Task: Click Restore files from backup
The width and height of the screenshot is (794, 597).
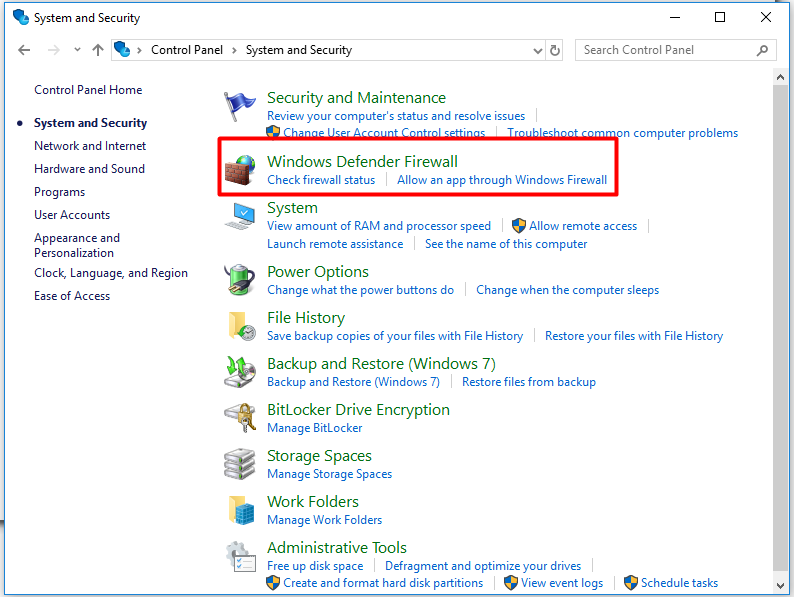Action: [x=529, y=382]
